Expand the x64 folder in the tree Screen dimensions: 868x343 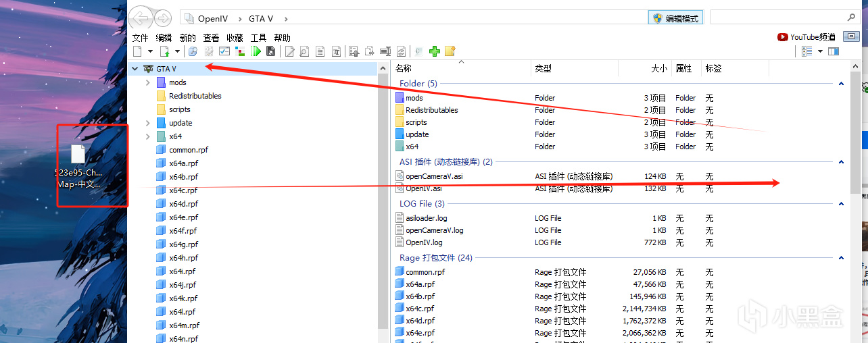148,136
